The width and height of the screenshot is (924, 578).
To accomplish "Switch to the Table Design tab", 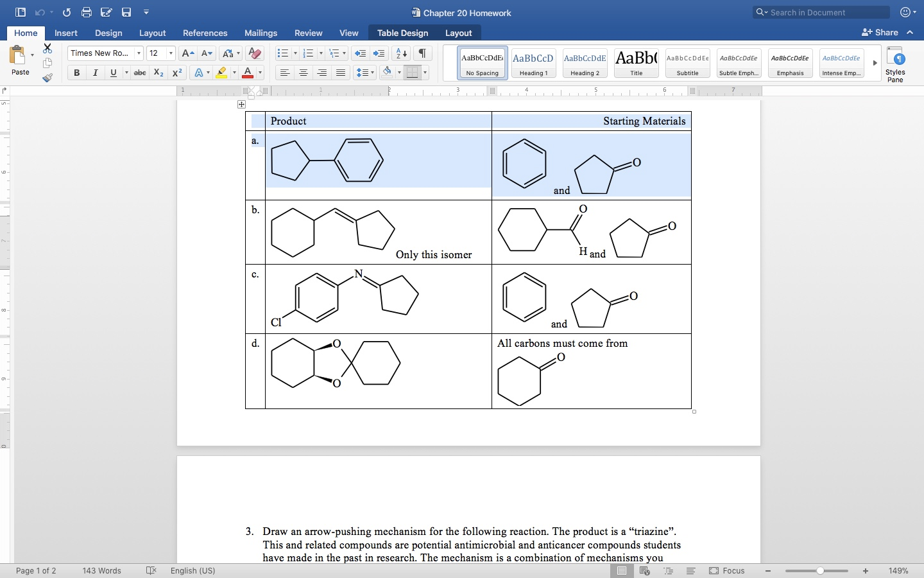I will [x=402, y=33].
